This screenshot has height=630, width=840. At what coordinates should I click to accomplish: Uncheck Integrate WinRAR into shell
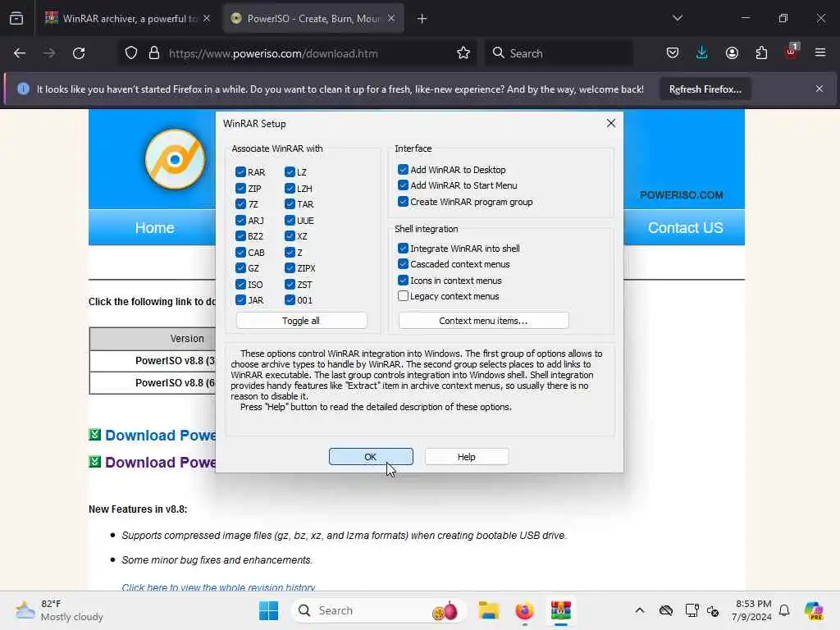pos(403,248)
